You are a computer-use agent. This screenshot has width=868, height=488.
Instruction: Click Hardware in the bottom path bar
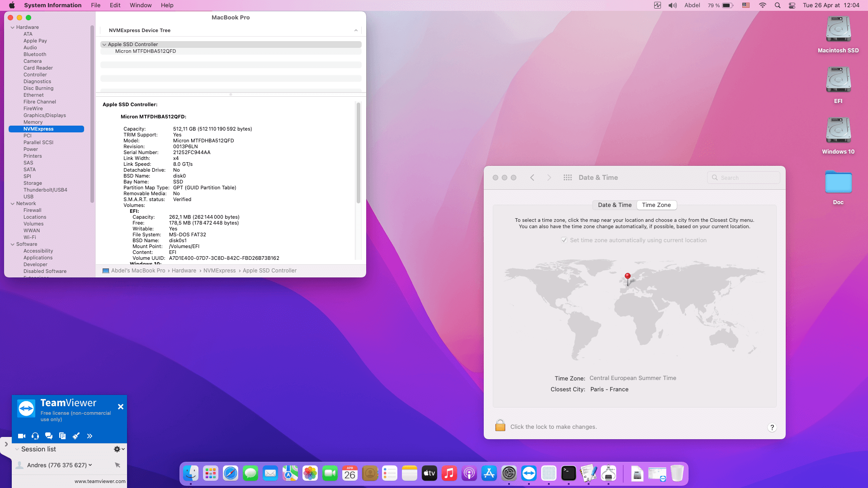pos(184,271)
